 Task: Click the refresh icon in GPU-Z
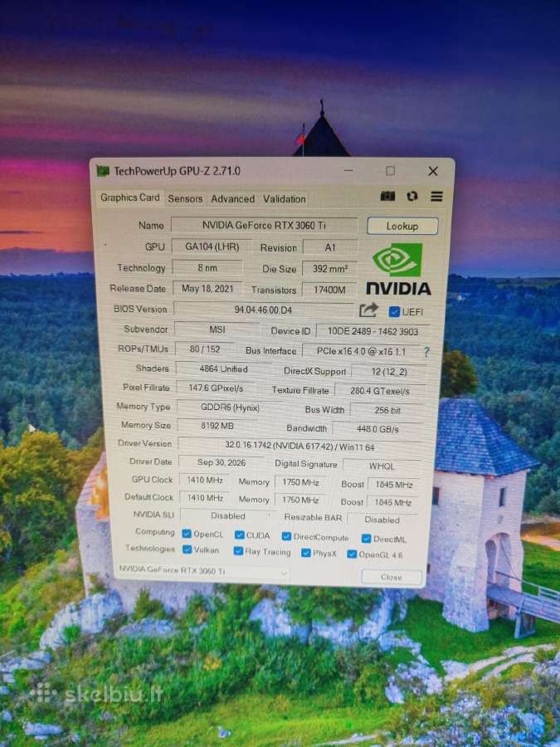(411, 196)
